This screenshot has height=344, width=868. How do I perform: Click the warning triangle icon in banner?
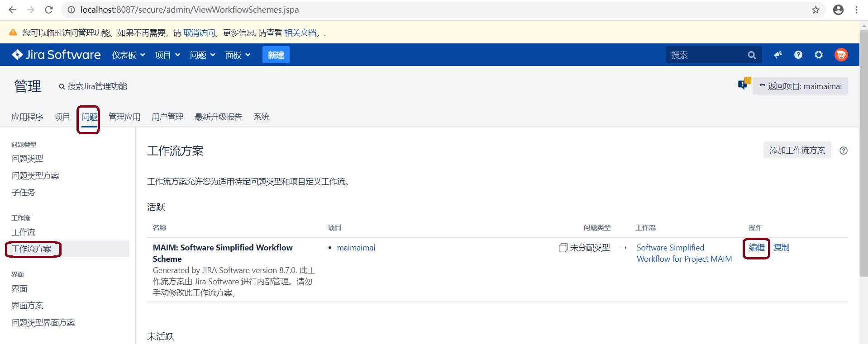tap(13, 33)
